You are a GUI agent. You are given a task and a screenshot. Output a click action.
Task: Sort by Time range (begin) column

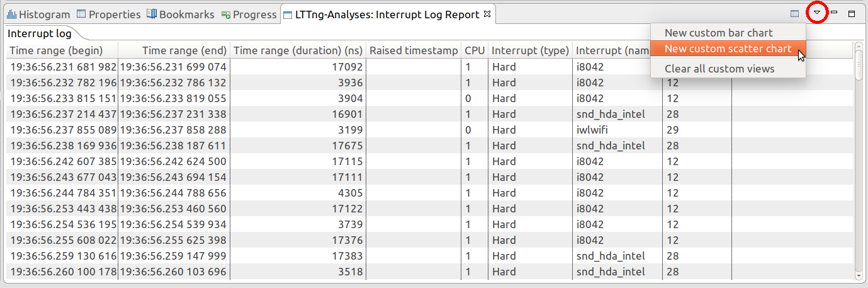[x=56, y=50]
